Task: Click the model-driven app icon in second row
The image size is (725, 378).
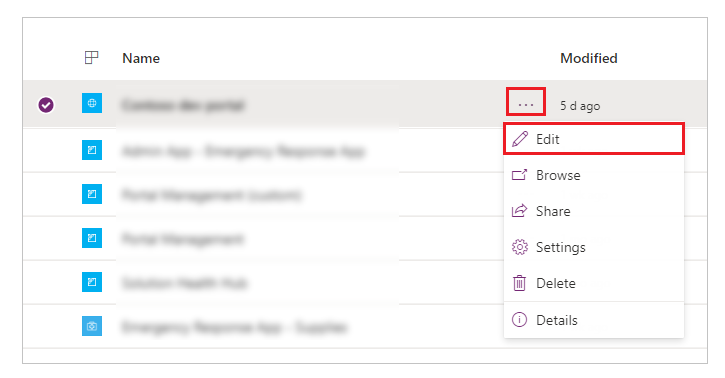Action: [x=92, y=150]
